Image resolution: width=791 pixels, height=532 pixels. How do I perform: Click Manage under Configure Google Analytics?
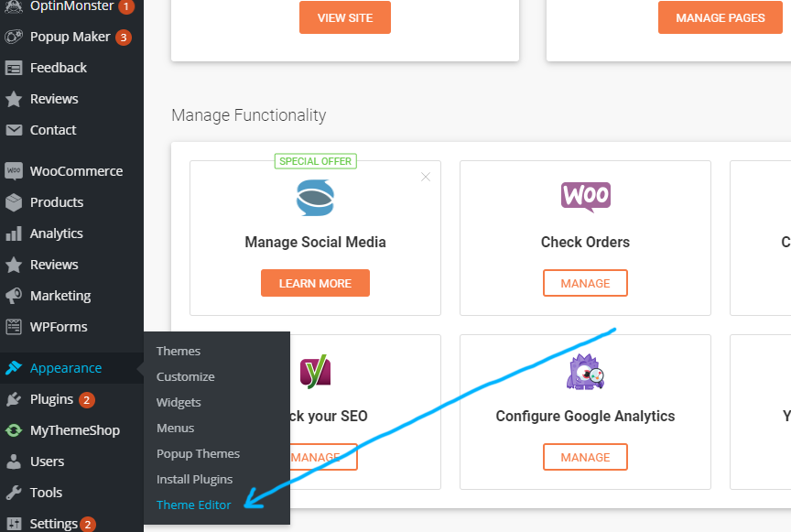coord(585,457)
